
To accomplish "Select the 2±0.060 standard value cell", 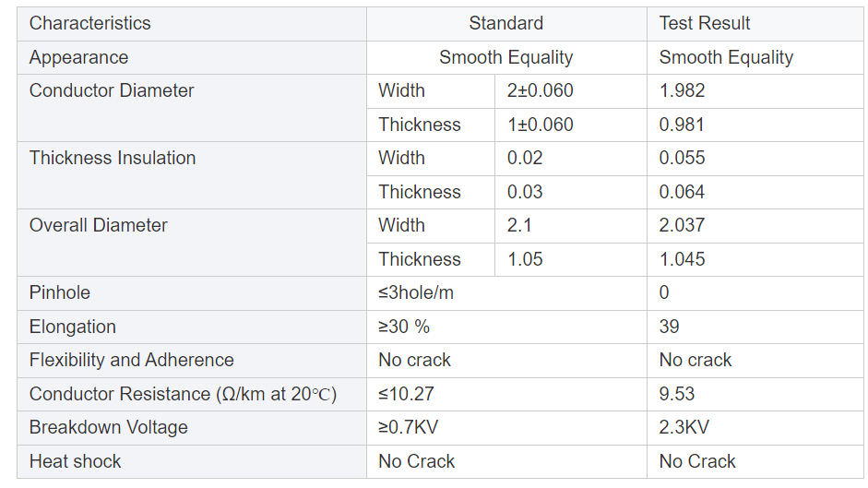I will point(541,90).
